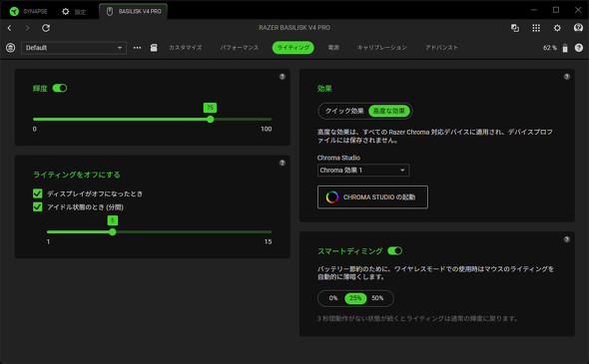Select 高度な効果 mode
The image size is (589, 364).
(x=389, y=111)
